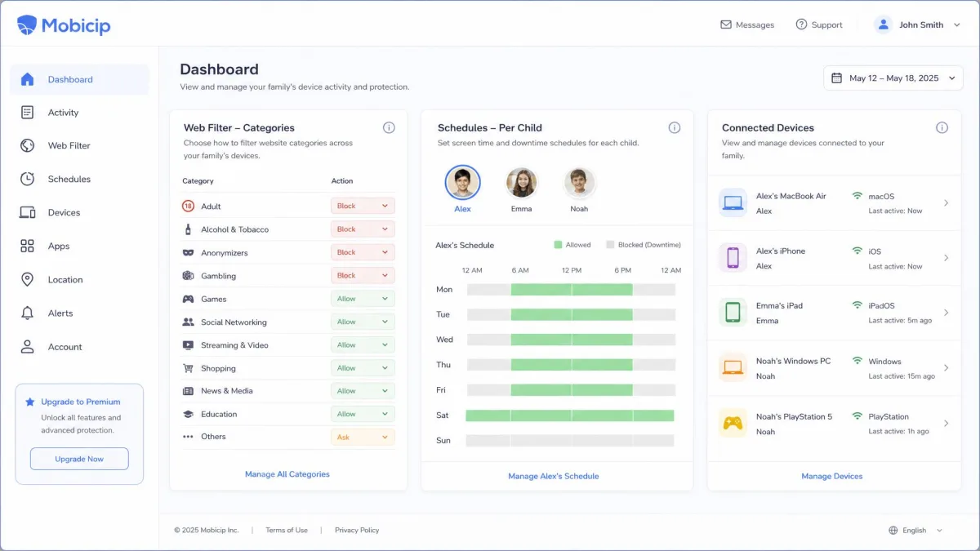Click Manage All Categories link

coord(287,474)
